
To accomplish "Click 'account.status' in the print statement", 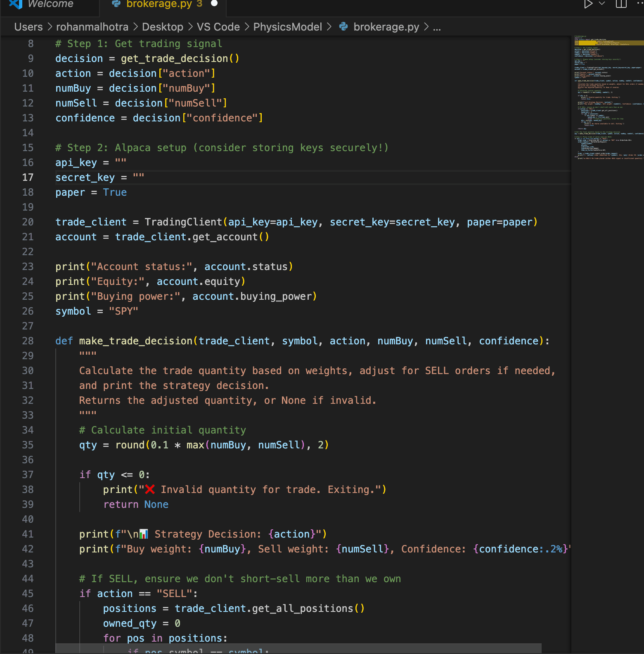I will [246, 267].
